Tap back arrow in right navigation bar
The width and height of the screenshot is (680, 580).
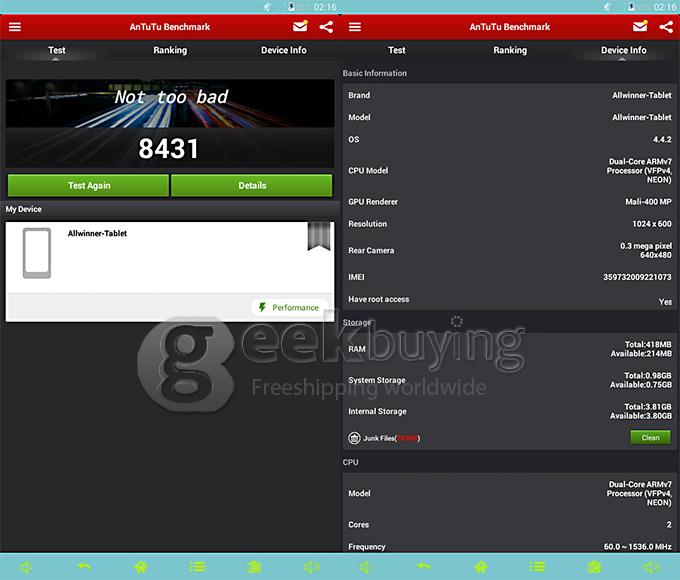point(424,566)
